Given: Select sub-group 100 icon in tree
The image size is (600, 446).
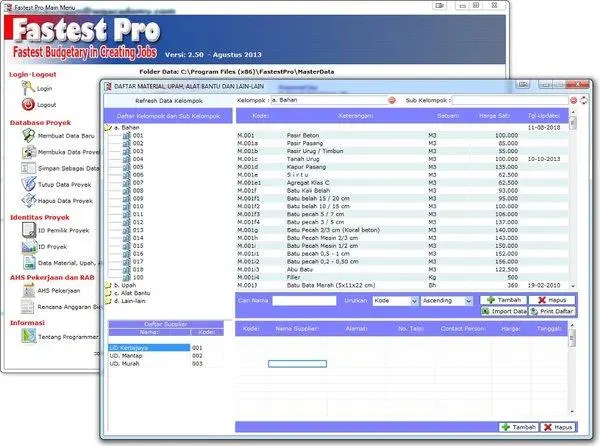Looking at the screenshot, I should 127,277.
